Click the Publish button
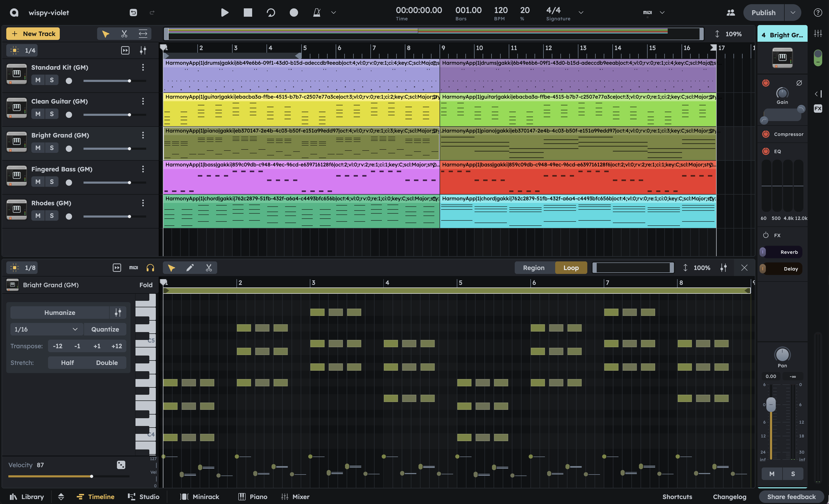 coord(763,13)
